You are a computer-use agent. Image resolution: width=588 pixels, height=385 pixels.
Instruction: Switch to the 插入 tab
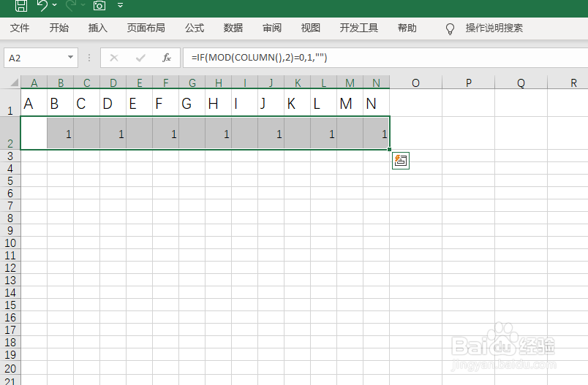[x=98, y=28]
